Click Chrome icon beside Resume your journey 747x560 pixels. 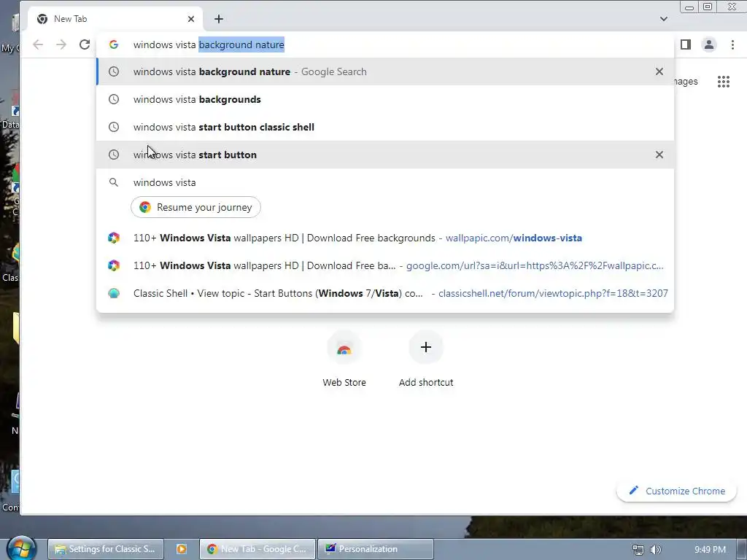(x=145, y=207)
